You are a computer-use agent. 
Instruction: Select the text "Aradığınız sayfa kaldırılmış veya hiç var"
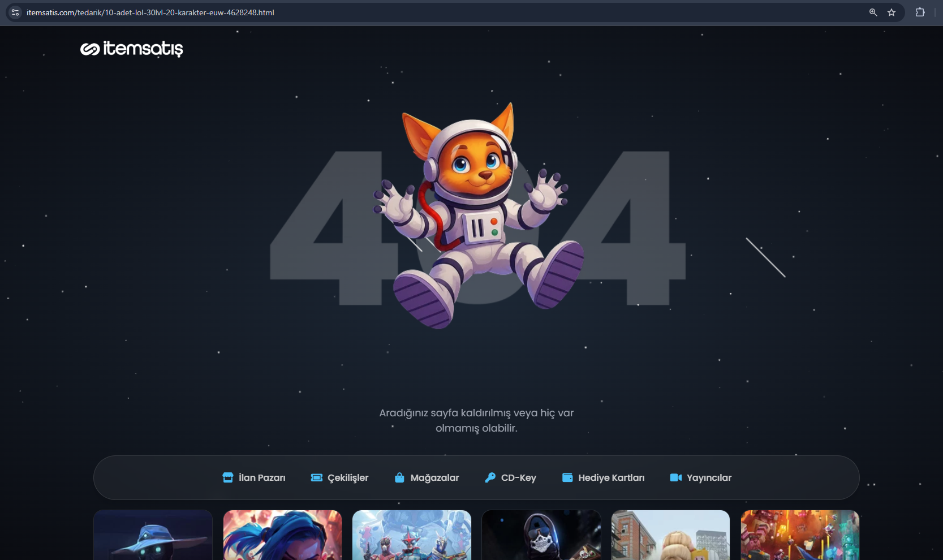pyautogui.click(x=476, y=413)
